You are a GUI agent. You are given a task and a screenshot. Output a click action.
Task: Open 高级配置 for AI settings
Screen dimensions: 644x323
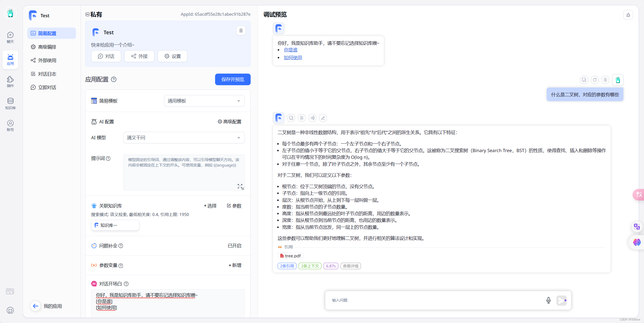coord(230,122)
